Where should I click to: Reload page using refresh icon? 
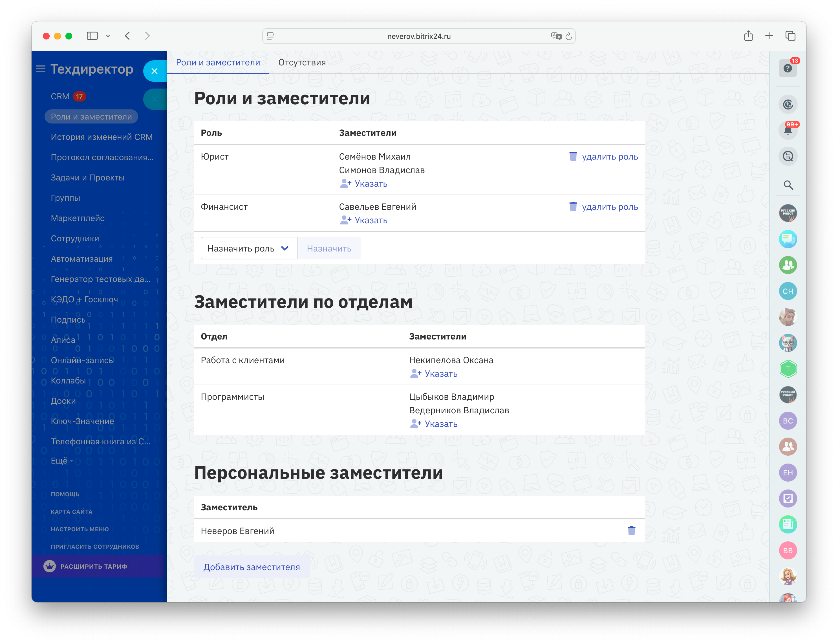tap(568, 36)
